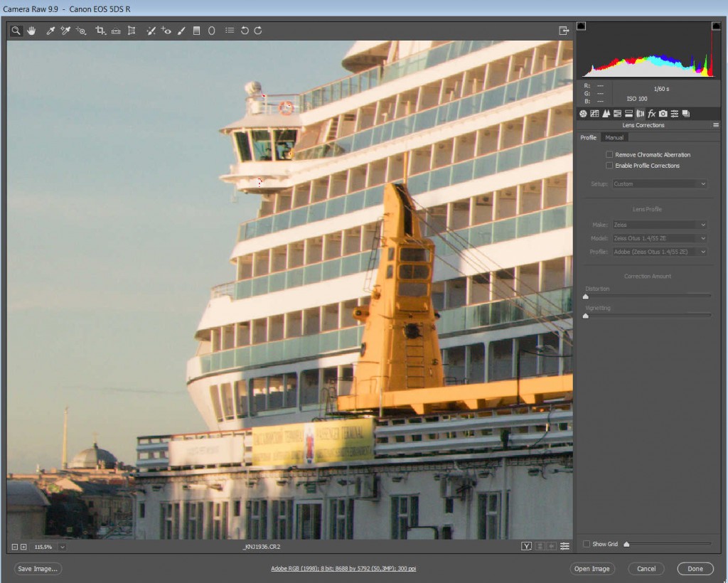This screenshot has width=728, height=583.
Task: Open the Camera Calibration panel
Action: (x=663, y=114)
